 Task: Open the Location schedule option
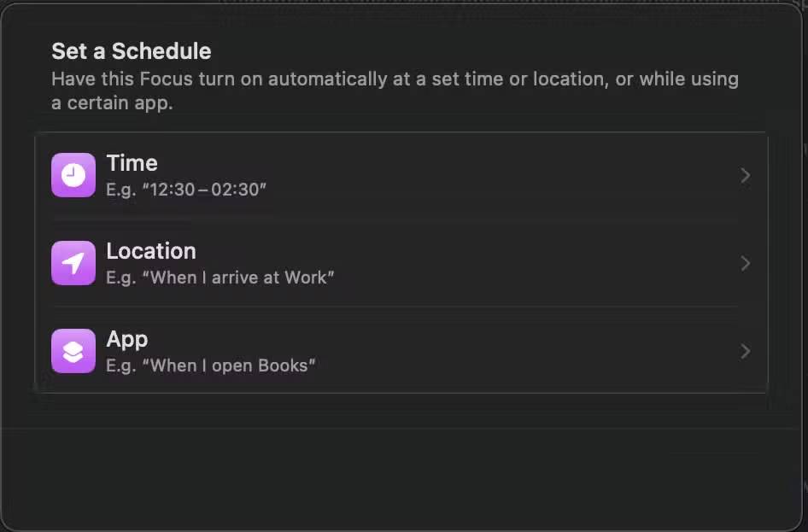401,263
